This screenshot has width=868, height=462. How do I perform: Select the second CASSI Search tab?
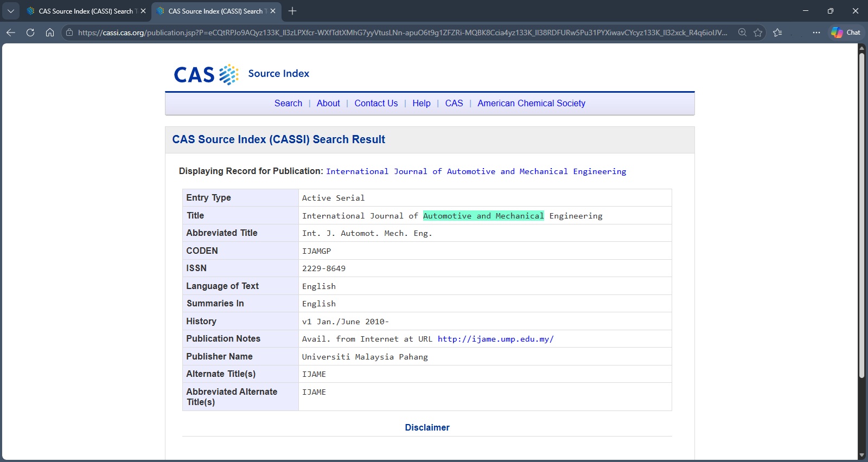coord(215,11)
